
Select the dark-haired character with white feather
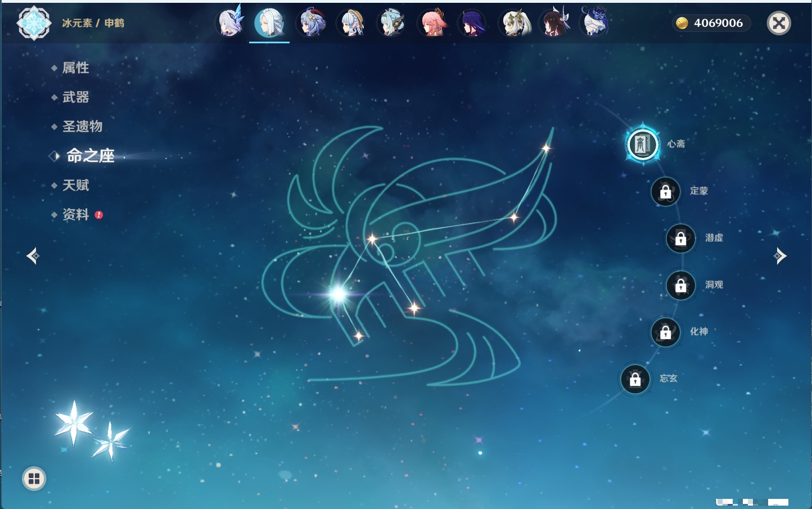coord(554,22)
